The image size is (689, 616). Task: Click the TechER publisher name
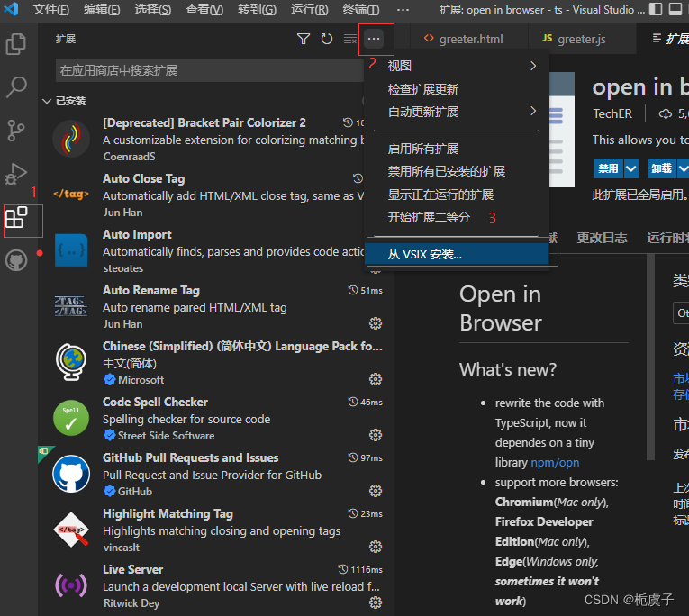[x=612, y=114]
